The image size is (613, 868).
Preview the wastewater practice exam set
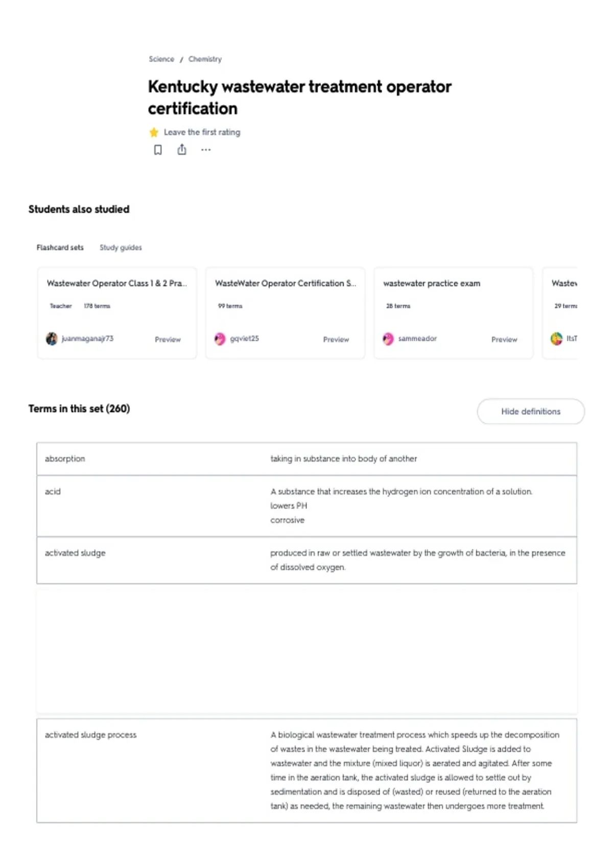tap(504, 339)
